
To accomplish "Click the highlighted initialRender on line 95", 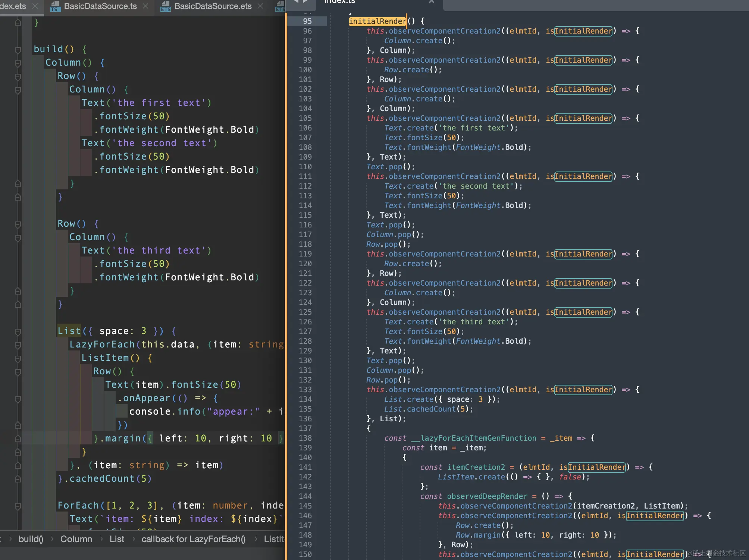I will (377, 21).
